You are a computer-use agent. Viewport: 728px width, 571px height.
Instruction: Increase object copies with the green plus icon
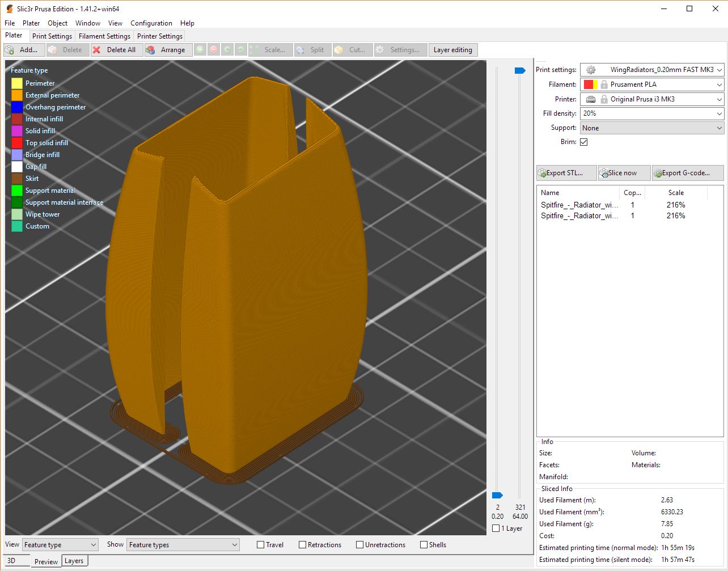coord(200,50)
